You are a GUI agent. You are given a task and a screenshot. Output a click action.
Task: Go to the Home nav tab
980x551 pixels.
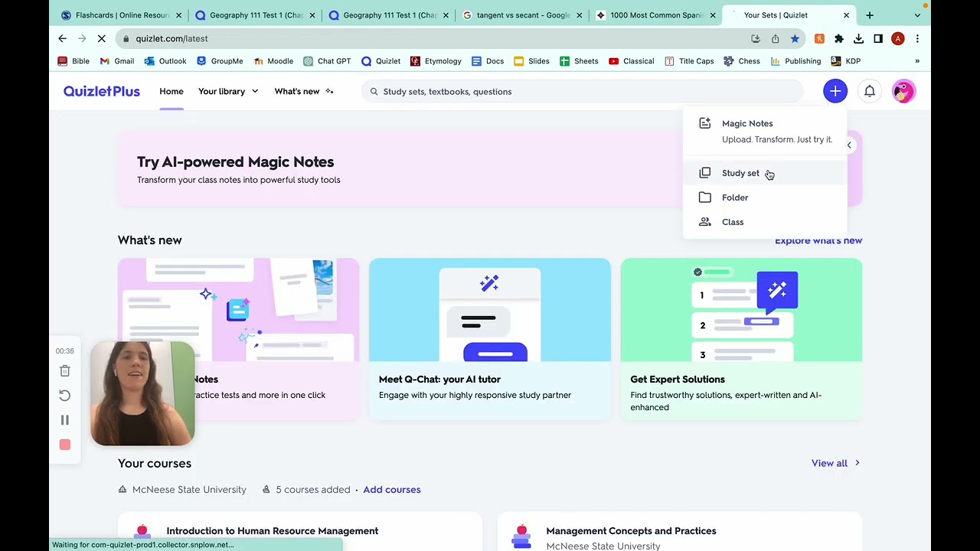click(171, 91)
